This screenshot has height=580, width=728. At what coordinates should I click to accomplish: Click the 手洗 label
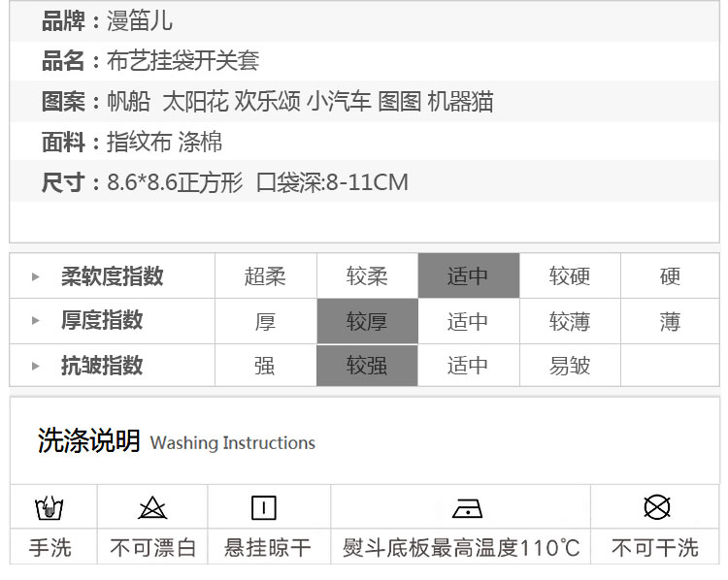50,548
